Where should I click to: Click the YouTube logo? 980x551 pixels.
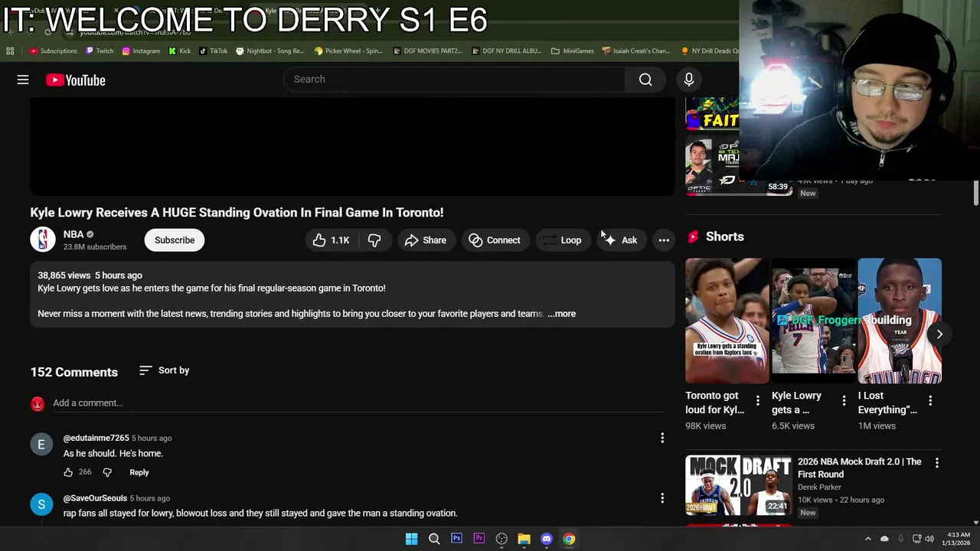click(75, 80)
